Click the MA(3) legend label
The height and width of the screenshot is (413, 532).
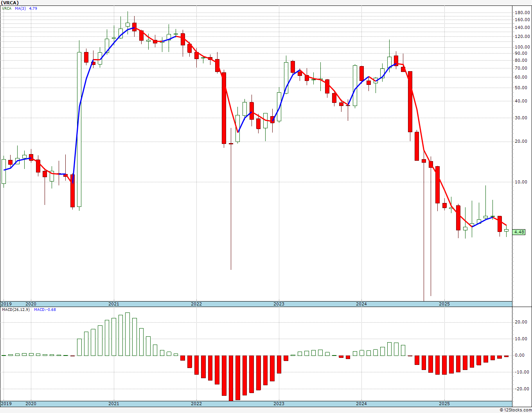[x=20, y=8]
